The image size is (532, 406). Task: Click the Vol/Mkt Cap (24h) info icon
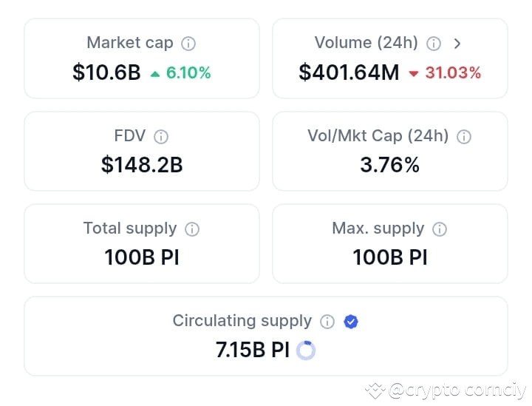[x=464, y=137]
